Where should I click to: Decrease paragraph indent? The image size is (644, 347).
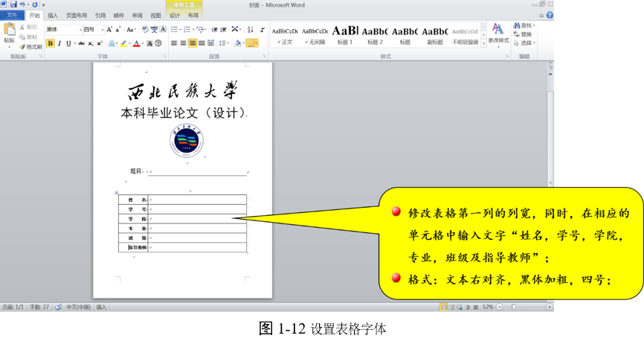(214, 30)
